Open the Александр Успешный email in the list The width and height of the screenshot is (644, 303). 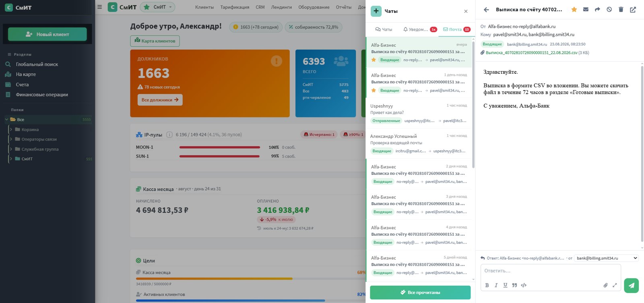pos(419,144)
